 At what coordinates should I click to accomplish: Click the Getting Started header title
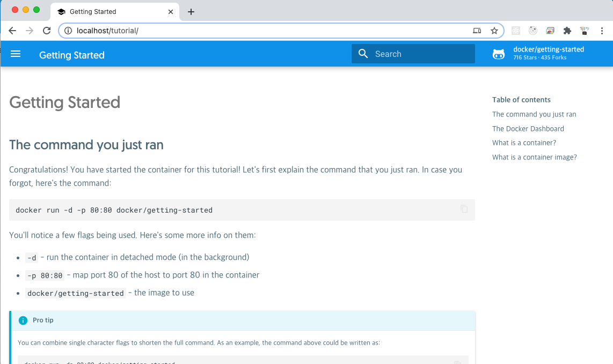(72, 55)
